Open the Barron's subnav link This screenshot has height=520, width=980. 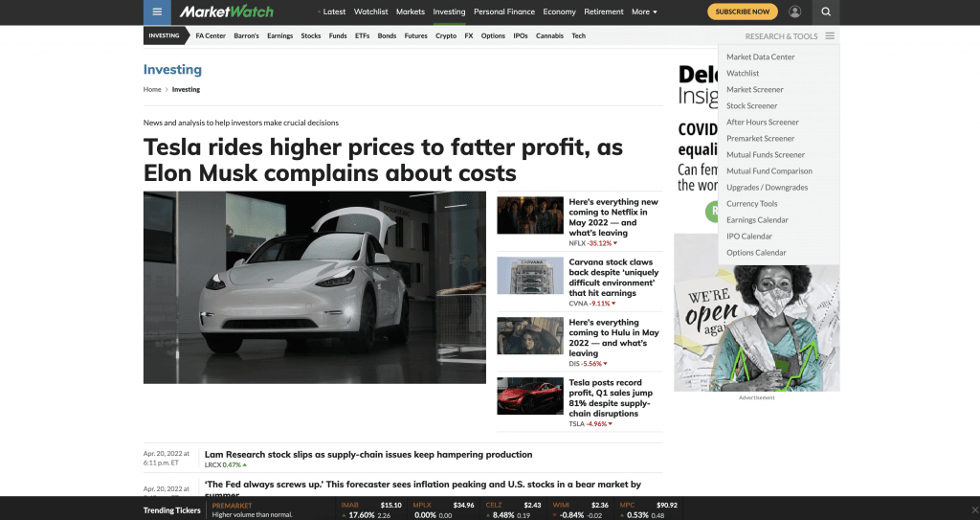pos(246,36)
